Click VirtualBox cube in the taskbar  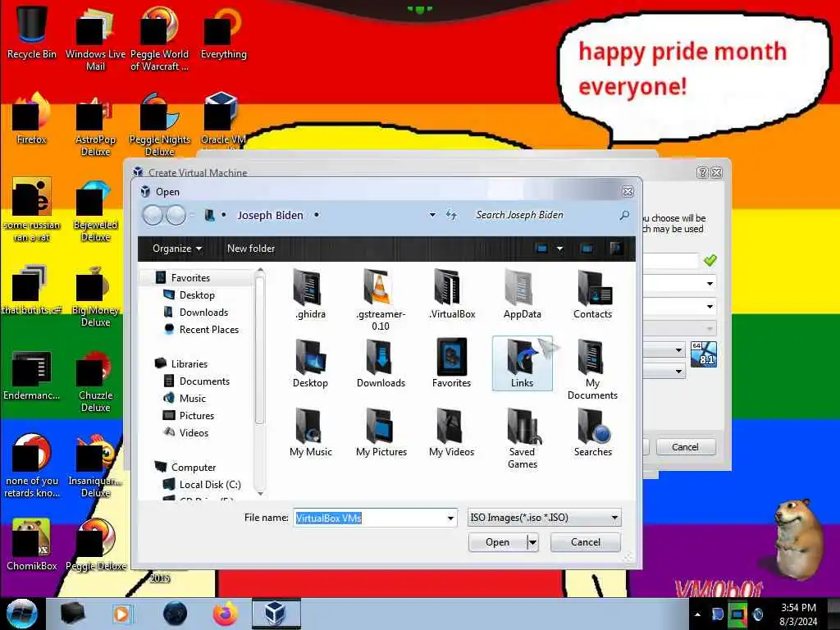pos(276,614)
